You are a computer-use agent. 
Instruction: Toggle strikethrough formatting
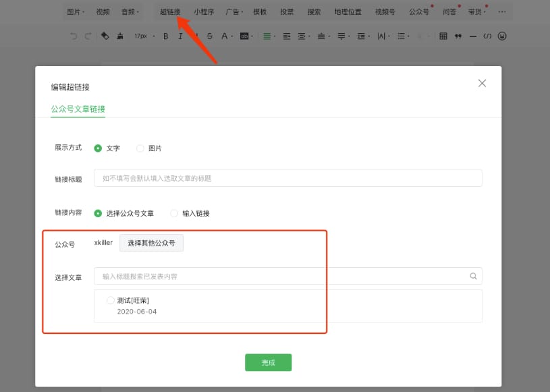209,36
